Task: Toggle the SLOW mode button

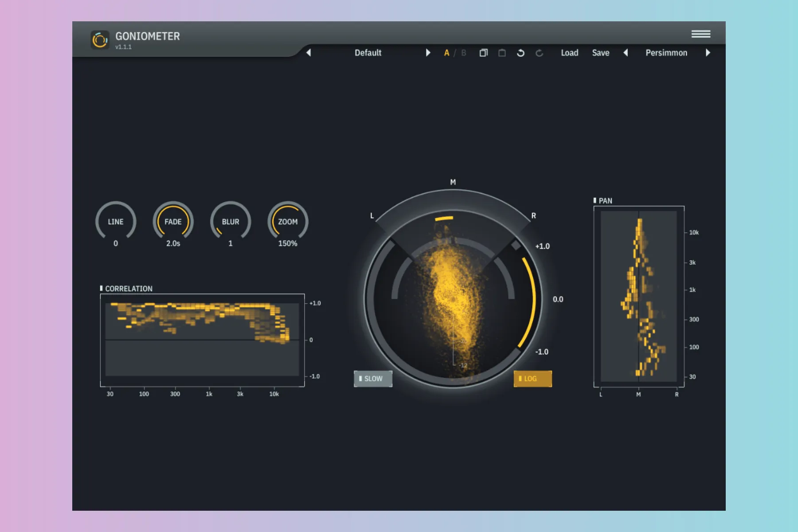Action: point(373,379)
